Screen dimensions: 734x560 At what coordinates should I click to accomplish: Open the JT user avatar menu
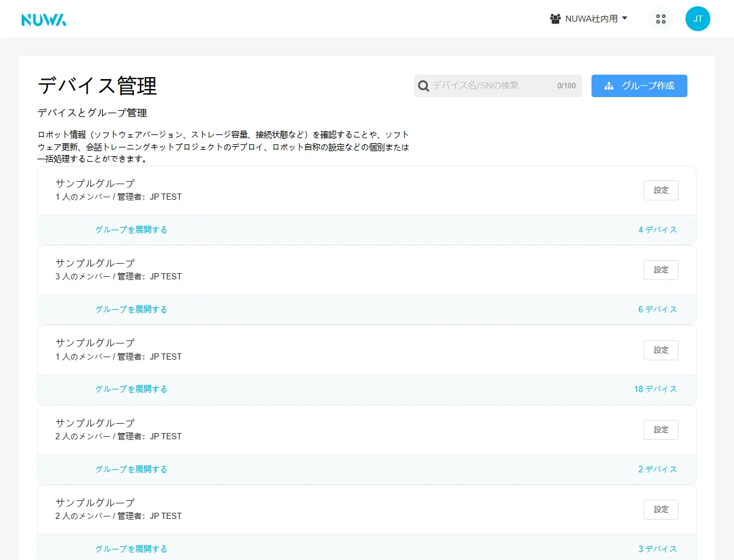click(x=697, y=19)
